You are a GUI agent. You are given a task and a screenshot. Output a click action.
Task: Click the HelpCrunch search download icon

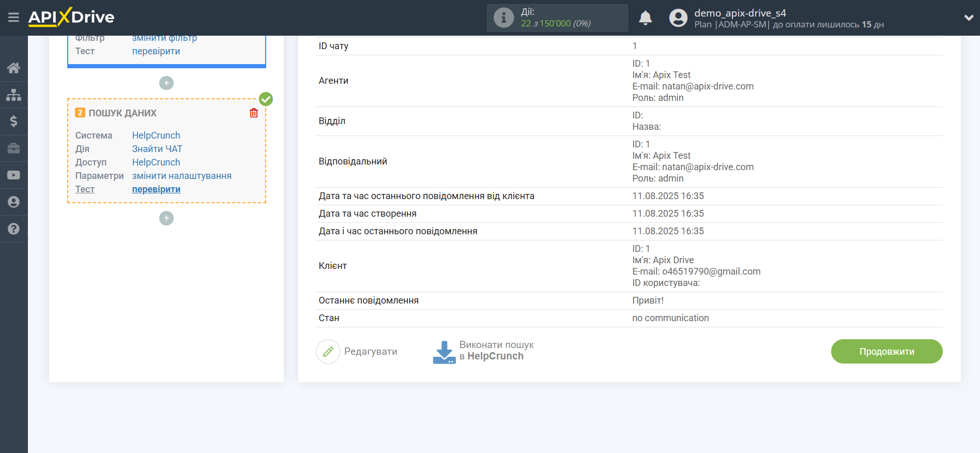pyautogui.click(x=444, y=352)
